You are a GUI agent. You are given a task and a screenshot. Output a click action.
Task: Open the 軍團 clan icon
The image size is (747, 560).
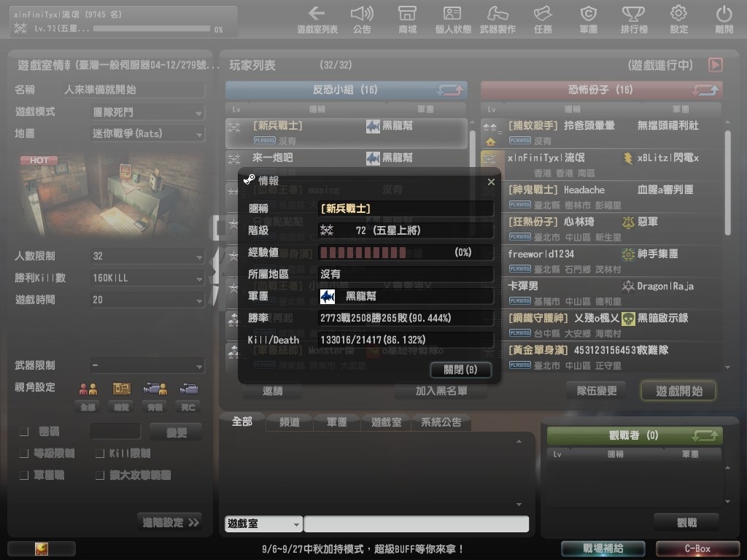(589, 20)
